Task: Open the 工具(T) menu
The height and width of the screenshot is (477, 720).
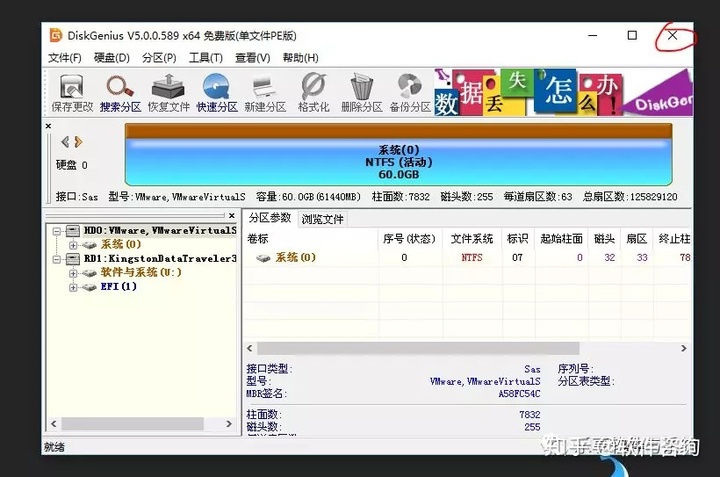Action: coord(206,58)
